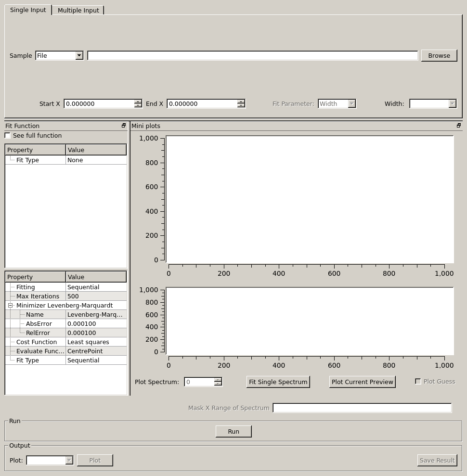
Task: Open the output Plot type dropdown
Action: (69, 461)
